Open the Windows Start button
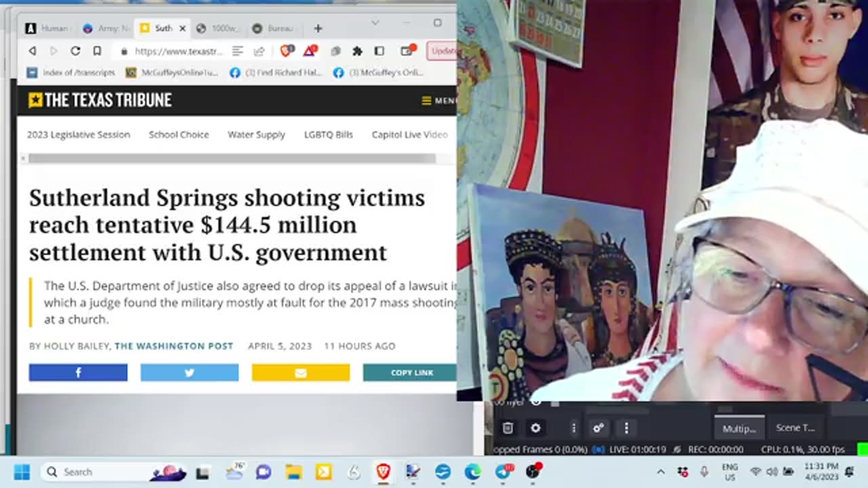868x488 pixels. (x=22, y=472)
